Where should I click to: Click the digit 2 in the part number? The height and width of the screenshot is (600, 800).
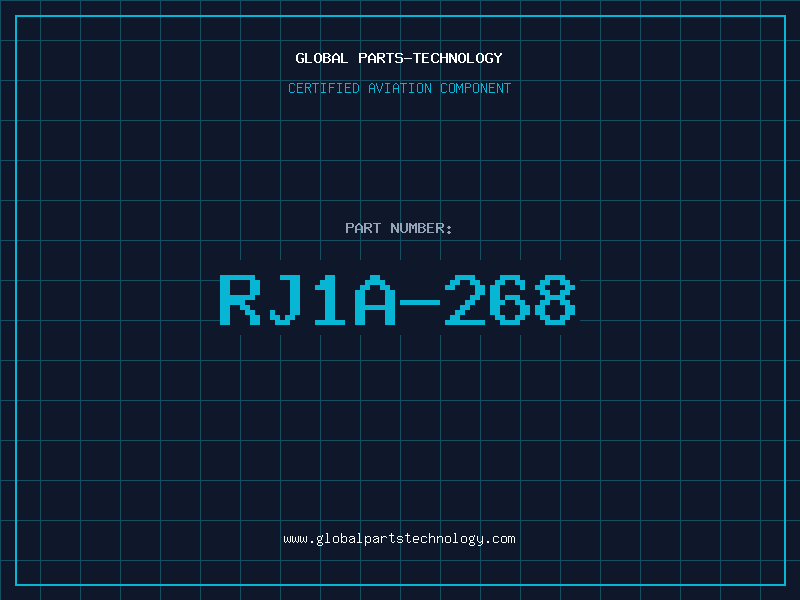pyautogui.click(x=465, y=300)
